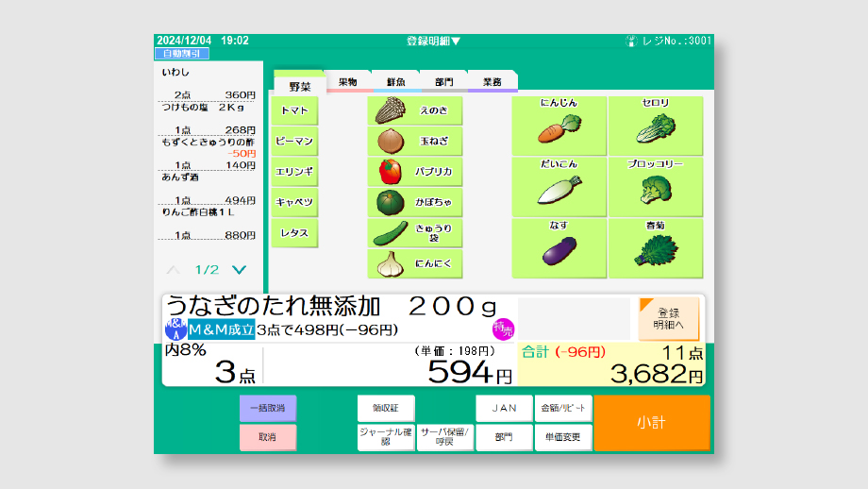Select the セロリ celery tile
Screen dimensions: 868x489
(656, 126)
